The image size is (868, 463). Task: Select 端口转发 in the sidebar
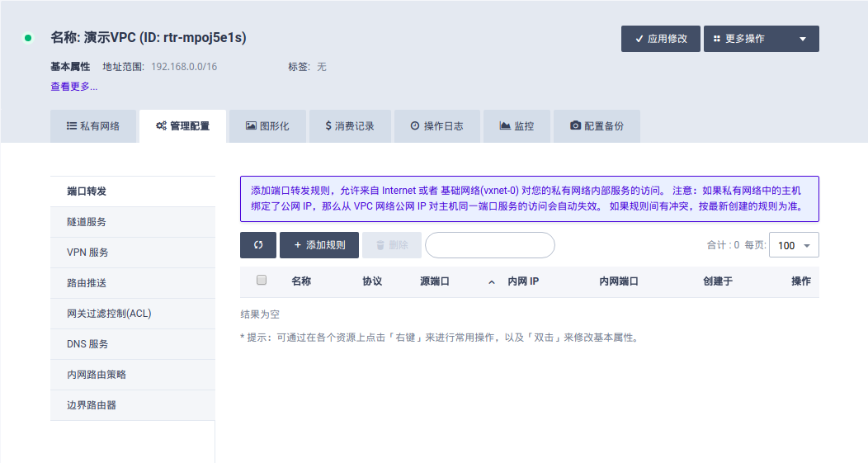133,191
